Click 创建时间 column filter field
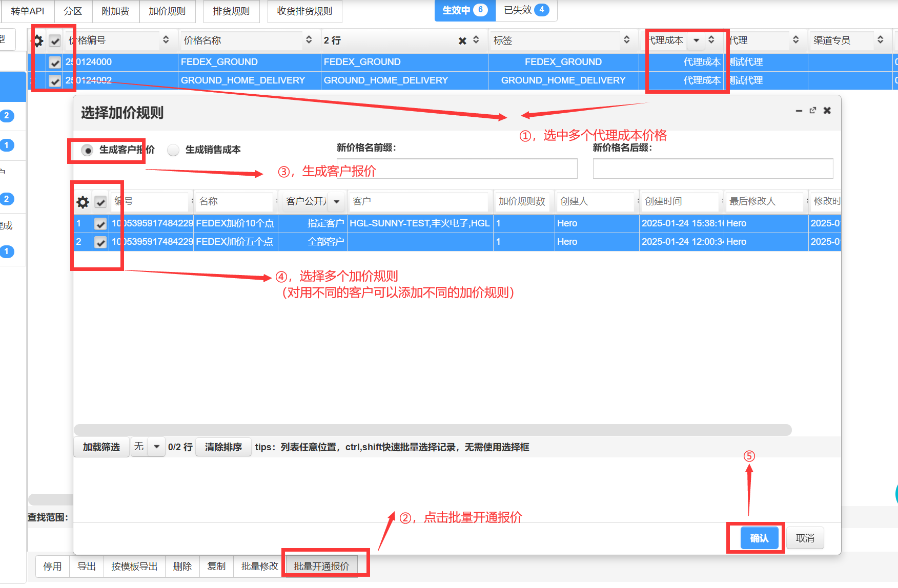This screenshot has height=588, width=898. click(680, 201)
